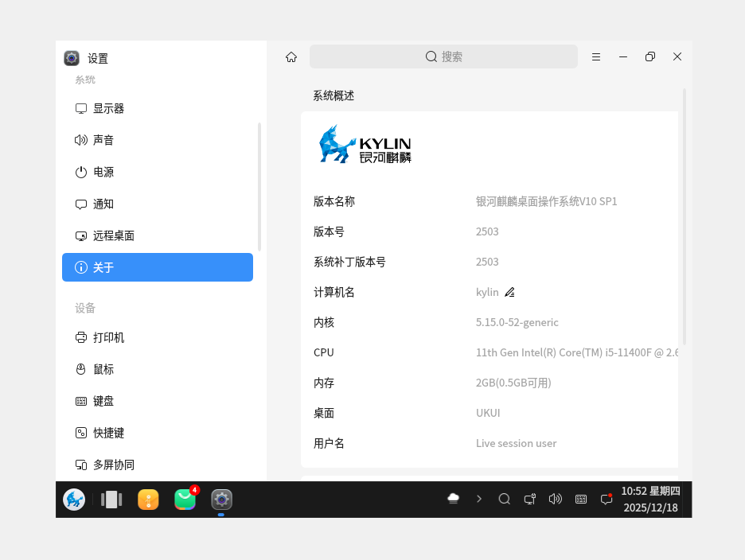This screenshot has width=745, height=560.
Task: Open Remote Desktop (远程桌面) settings
Action: coord(158,235)
